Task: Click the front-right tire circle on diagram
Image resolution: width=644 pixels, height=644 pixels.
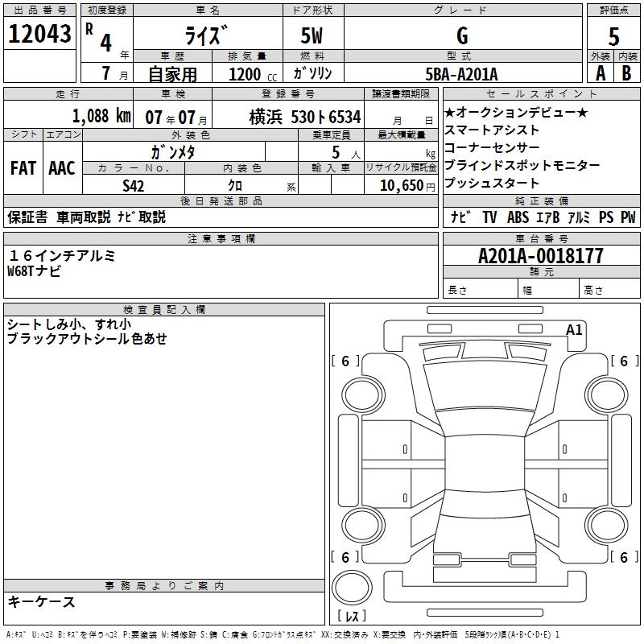Action: (x=607, y=394)
